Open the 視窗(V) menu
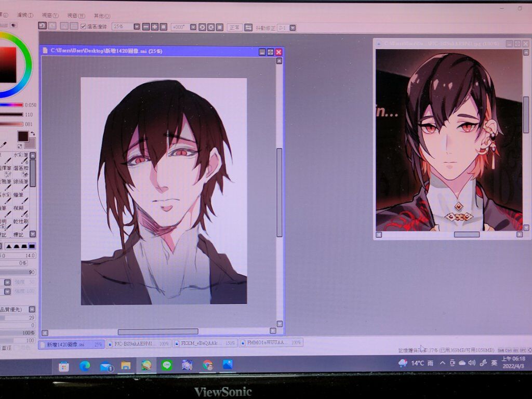 point(50,16)
